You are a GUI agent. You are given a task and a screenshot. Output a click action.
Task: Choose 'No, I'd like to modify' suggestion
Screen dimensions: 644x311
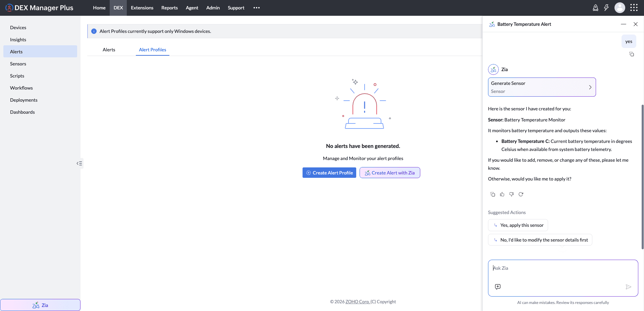click(x=540, y=240)
